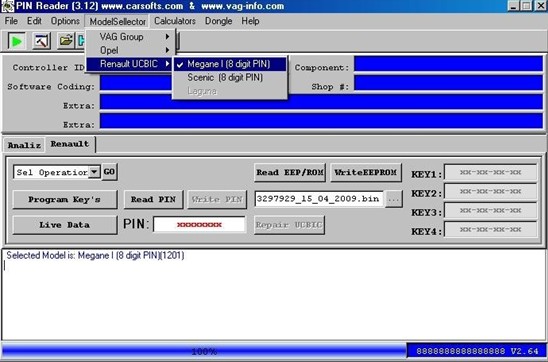Switch to the Analiz tab
This screenshot has height=362, width=548.
tap(24, 145)
